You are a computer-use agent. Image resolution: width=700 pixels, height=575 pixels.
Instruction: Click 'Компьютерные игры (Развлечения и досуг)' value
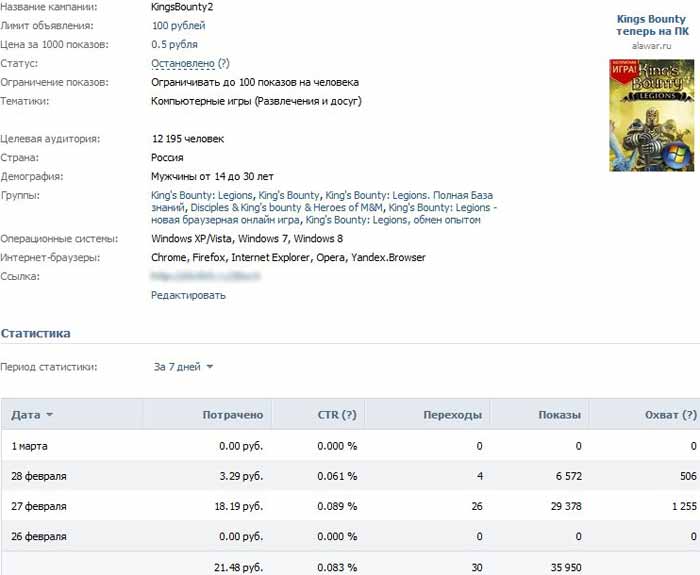(257, 101)
